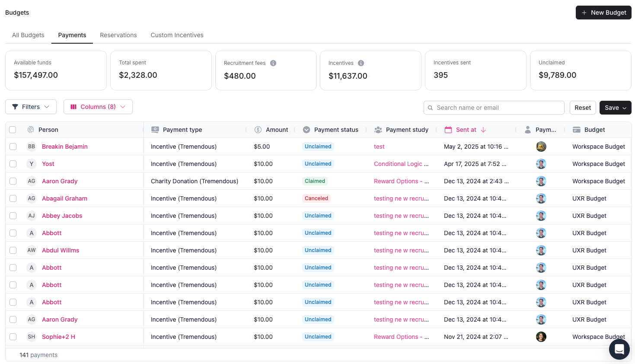
Task: Open the Filters dropdown
Action: [x=31, y=107]
